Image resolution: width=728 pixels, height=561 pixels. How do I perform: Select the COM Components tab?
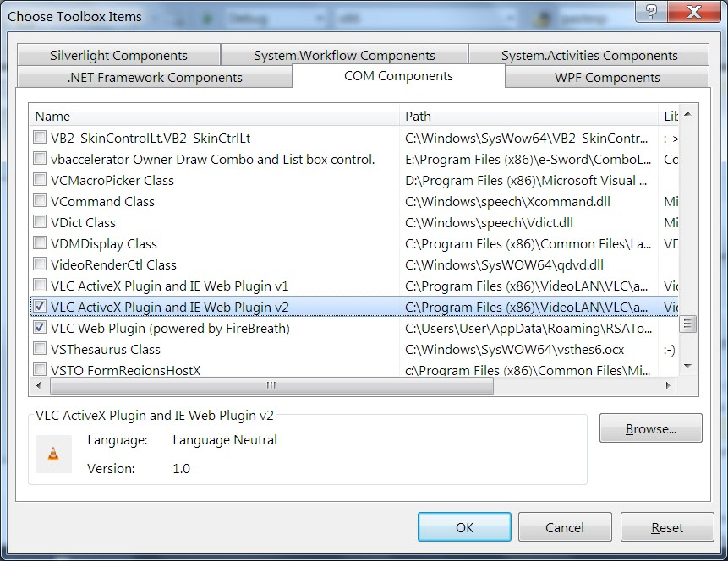coord(398,76)
